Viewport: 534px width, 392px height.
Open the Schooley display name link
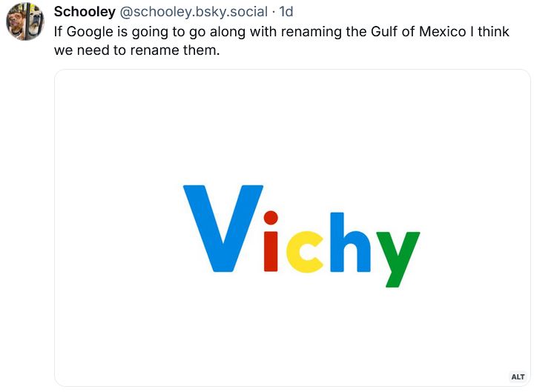tap(85, 12)
